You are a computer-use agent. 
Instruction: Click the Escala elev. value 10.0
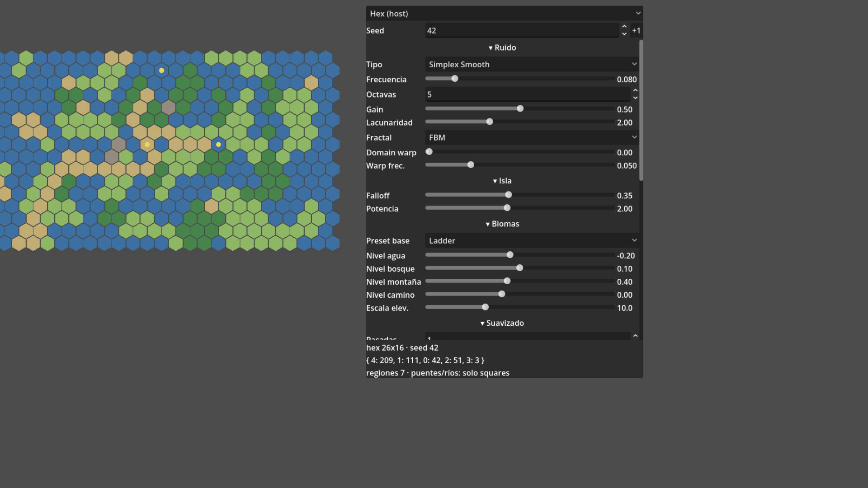coord(625,308)
